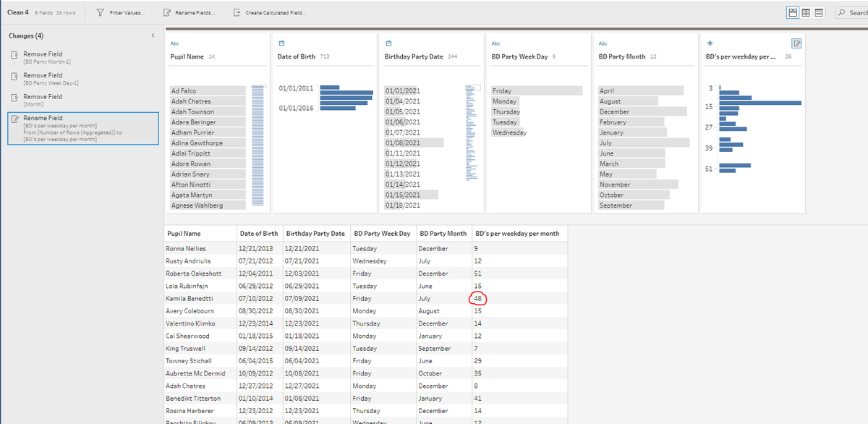This screenshot has height=424, width=868.
Task: Select Kamila Benedtti cell in grid
Action: pyautogui.click(x=201, y=298)
